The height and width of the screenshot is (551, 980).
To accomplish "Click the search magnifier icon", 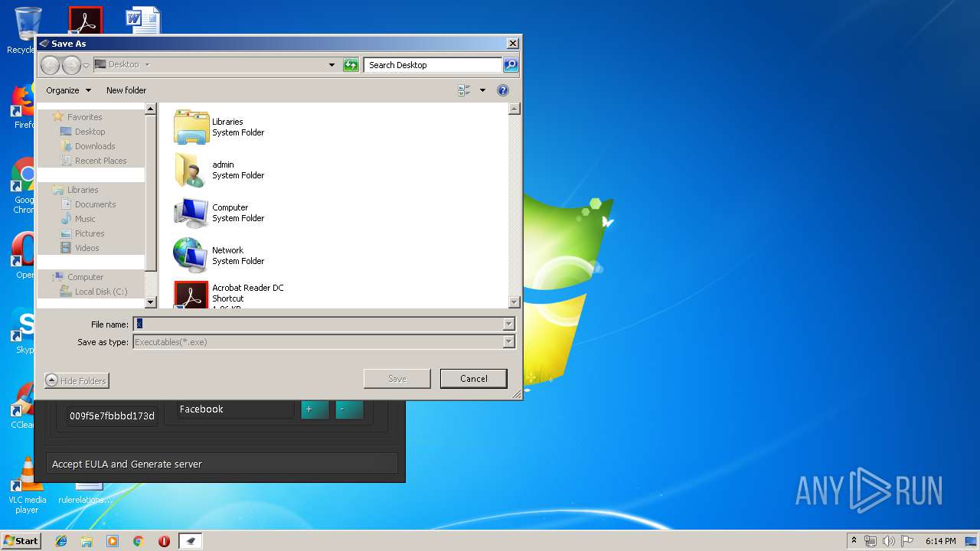I will point(511,65).
